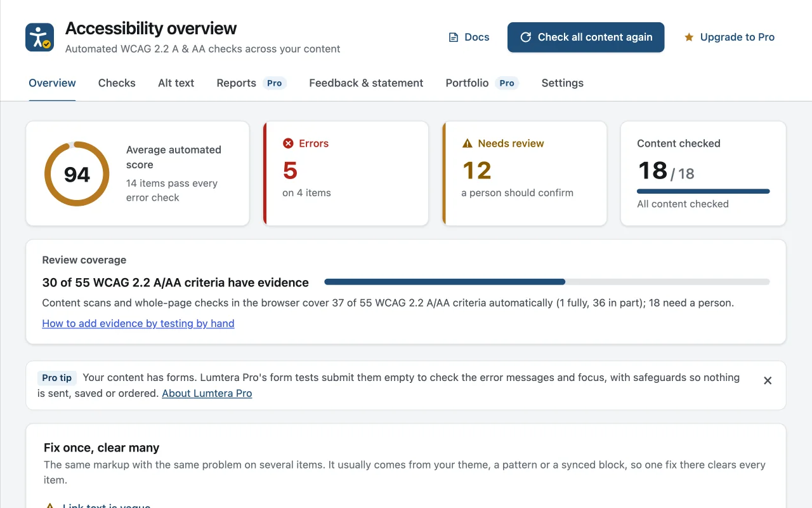
Task: Switch to the Settings tab
Action: coord(562,83)
